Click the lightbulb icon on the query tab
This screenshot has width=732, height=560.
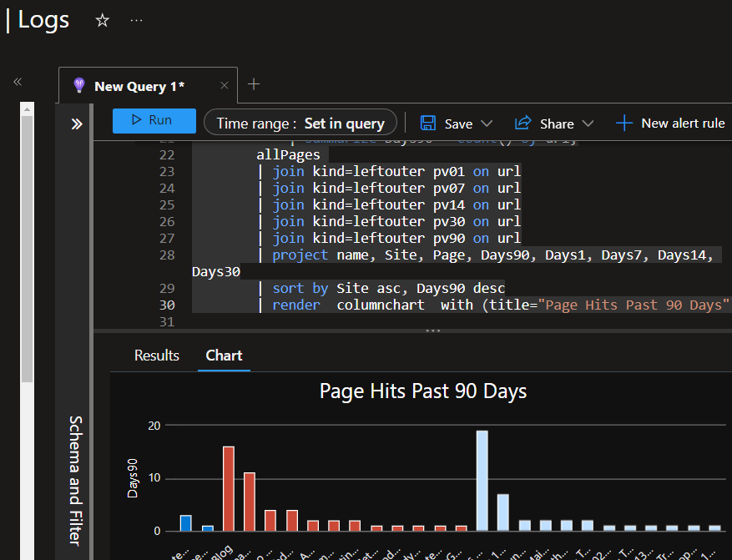78,85
